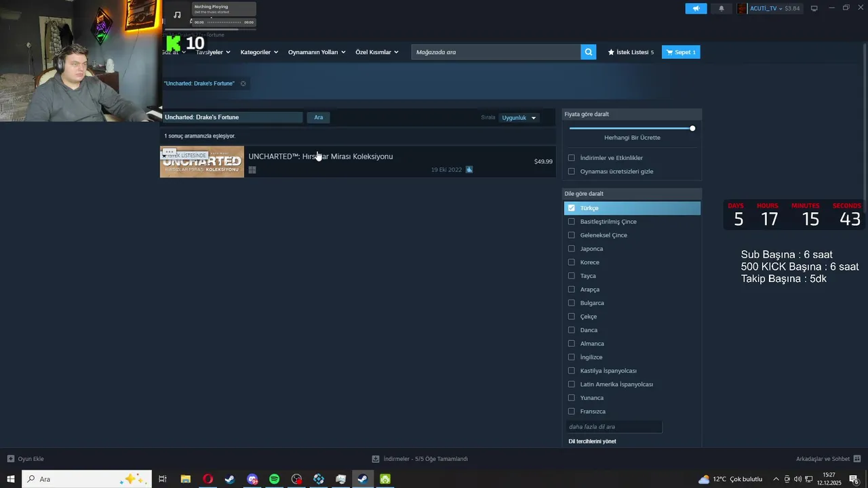868x488 pixels.
Task: Check Arapça language filter
Action: (x=571, y=289)
